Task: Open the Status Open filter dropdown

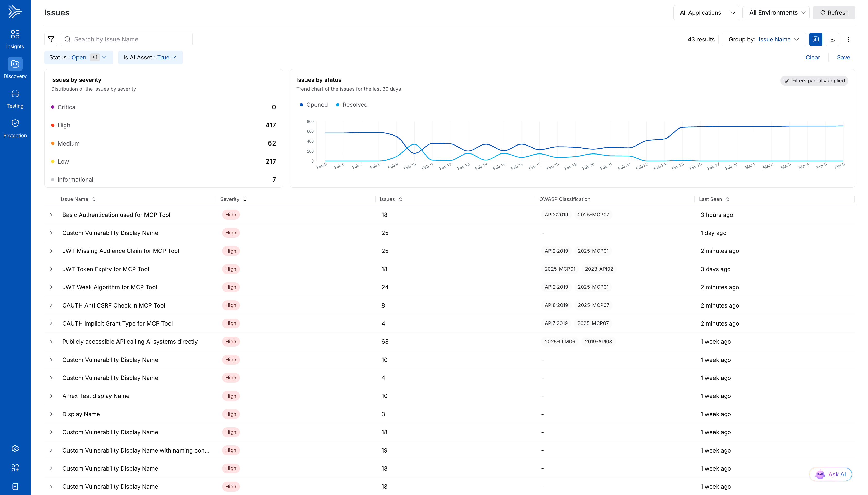Action: coord(78,57)
